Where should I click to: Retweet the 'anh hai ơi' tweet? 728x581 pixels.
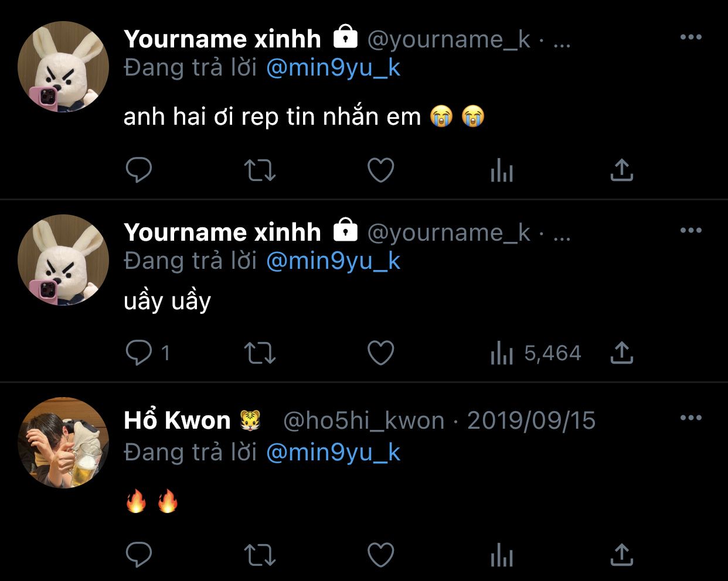coord(259,170)
